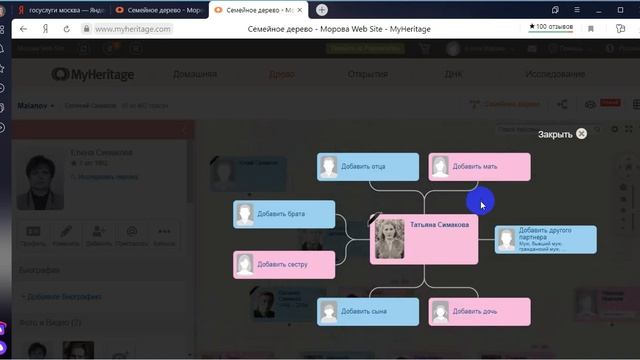Toggle fullscreen tree view icon
The height and width of the screenshot is (360, 640).
click(x=629, y=129)
